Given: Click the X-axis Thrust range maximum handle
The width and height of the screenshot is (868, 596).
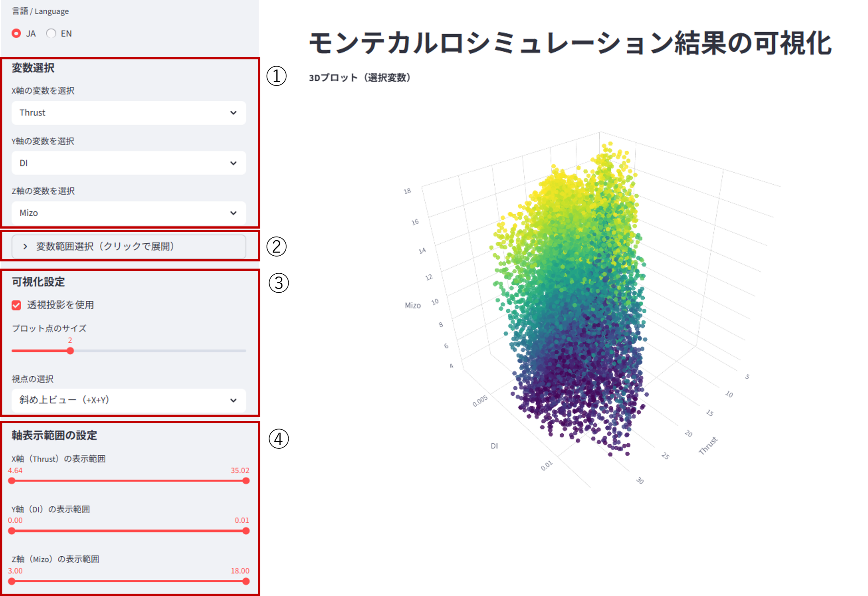Looking at the screenshot, I should [246, 481].
